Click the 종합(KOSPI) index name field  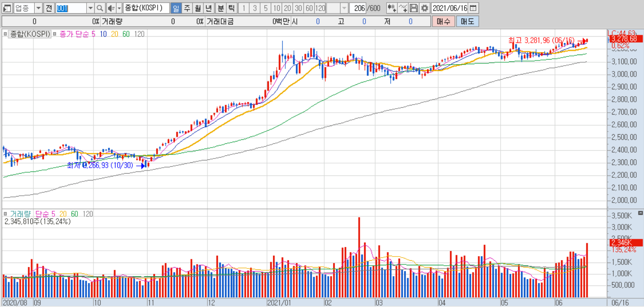(147, 8)
